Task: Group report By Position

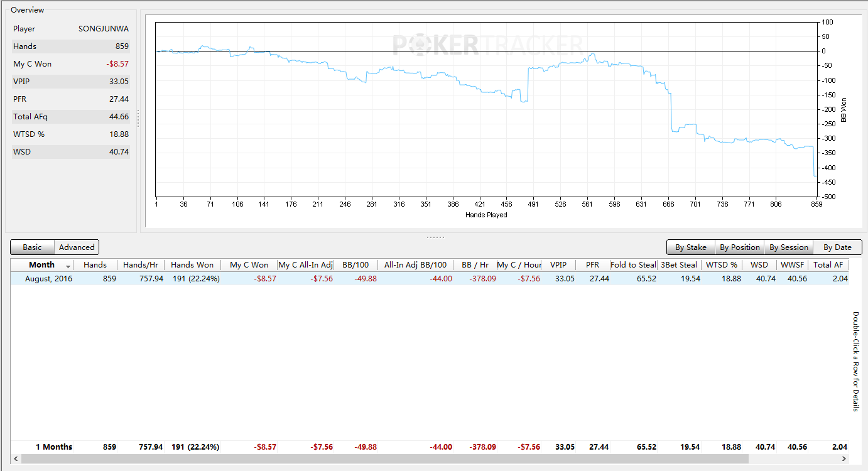Action: point(740,247)
